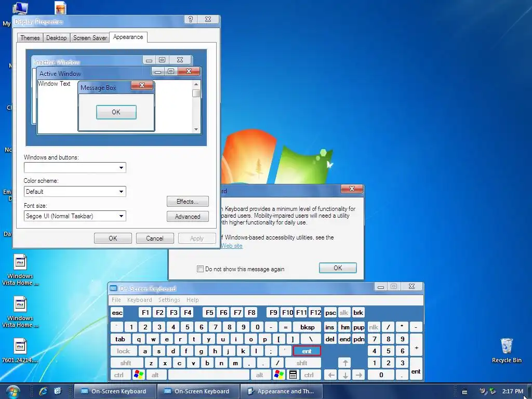The width and height of the screenshot is (532, 399).
Task: Toggle the nlk key on keyboard
Action: click(374, 327)
